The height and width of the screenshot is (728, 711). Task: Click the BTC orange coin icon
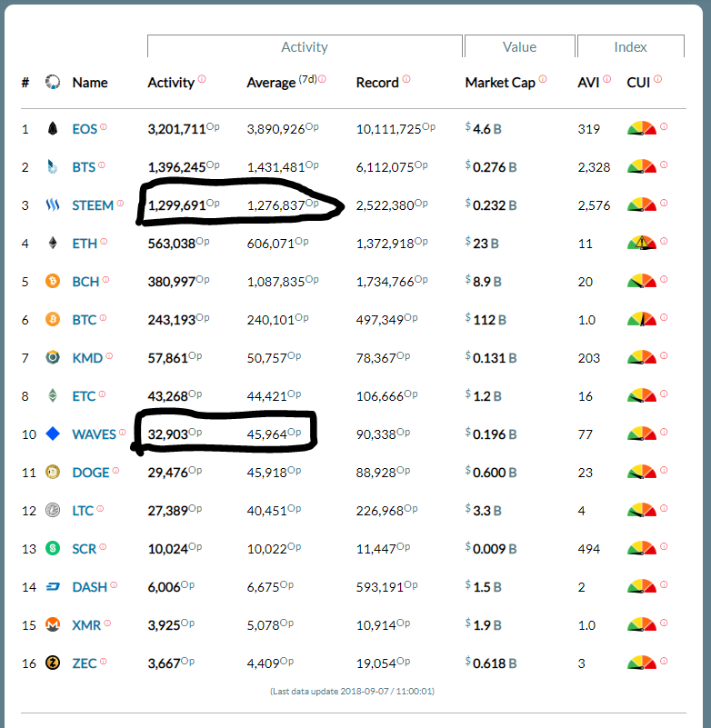53,319
